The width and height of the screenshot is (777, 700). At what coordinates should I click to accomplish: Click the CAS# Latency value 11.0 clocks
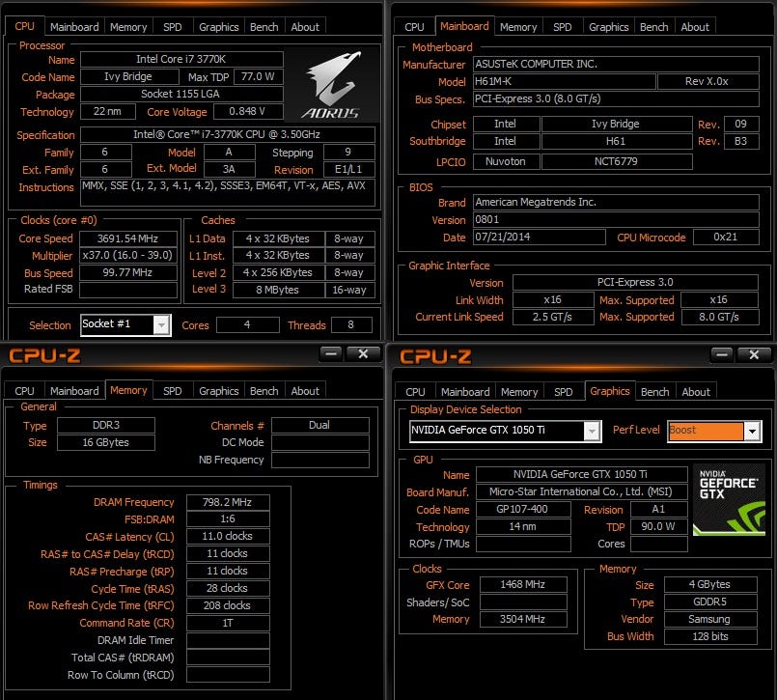(x=228, y=537)
